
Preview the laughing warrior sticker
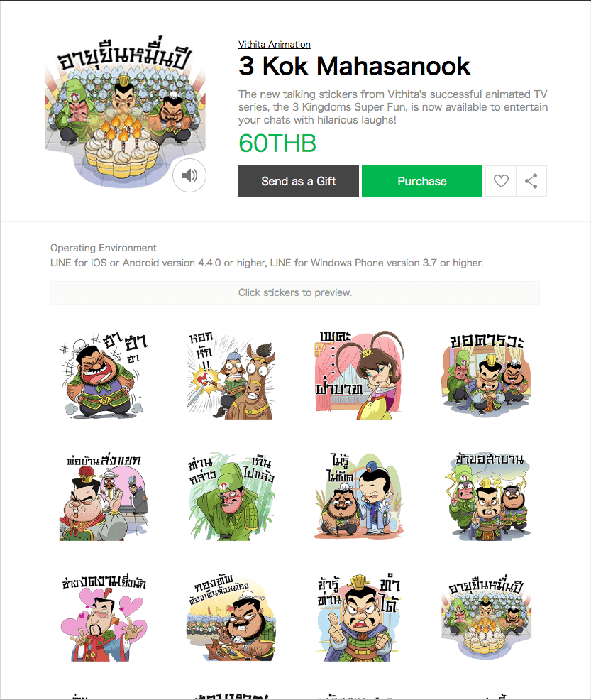pyautogui.click(x=104, y=374)
